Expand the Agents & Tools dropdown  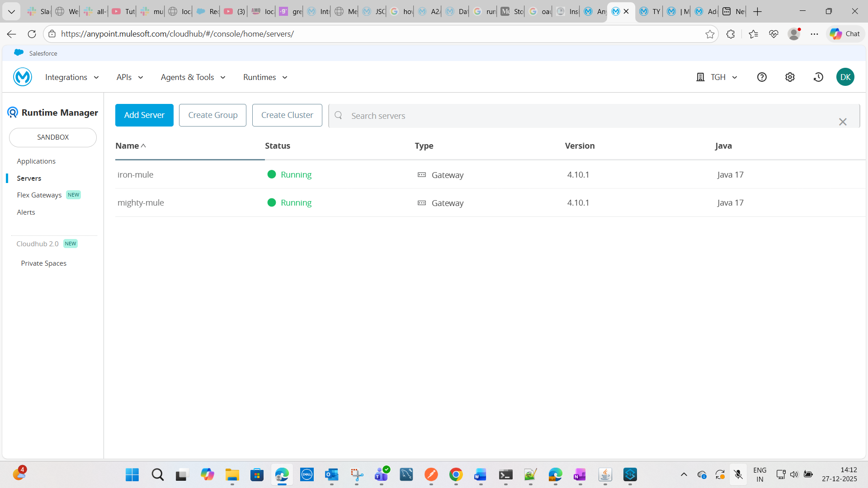click(x=193, y=77)
